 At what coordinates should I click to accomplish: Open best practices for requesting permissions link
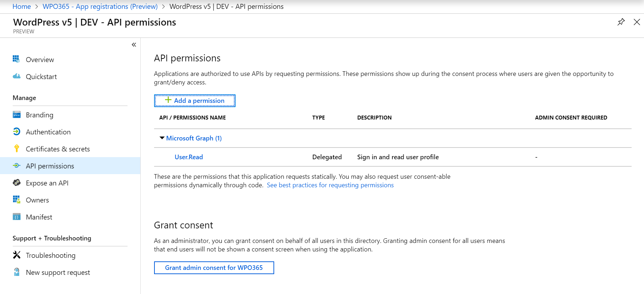[x=330, y=185]
